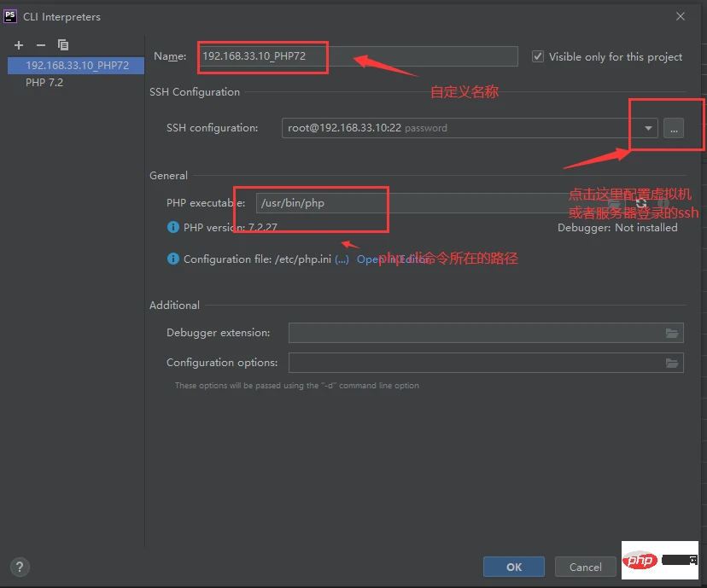Browse for Debugger extension file
The height and width of the screenshot is (588, 707).
point(672,333)
